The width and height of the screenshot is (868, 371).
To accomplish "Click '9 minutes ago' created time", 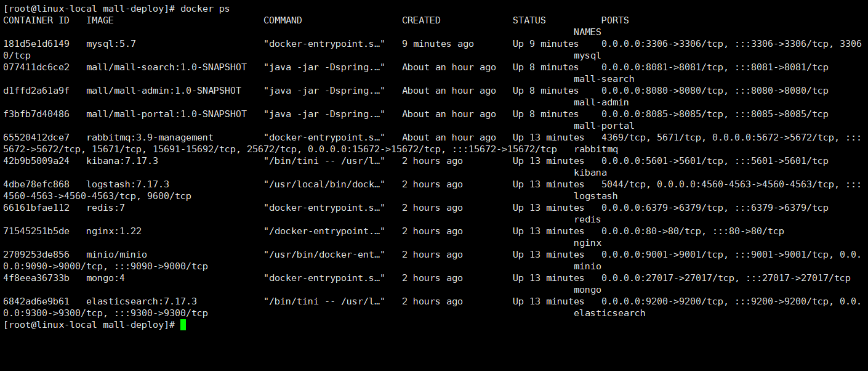I will coord(438,44).
